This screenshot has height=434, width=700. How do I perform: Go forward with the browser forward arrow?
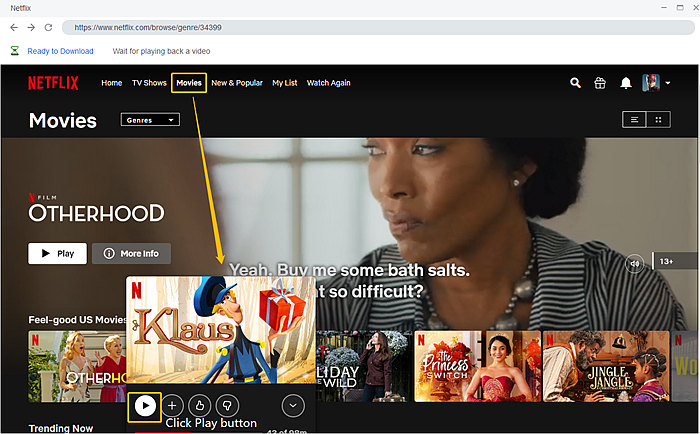pyautogui.click(x=31, y=27)
